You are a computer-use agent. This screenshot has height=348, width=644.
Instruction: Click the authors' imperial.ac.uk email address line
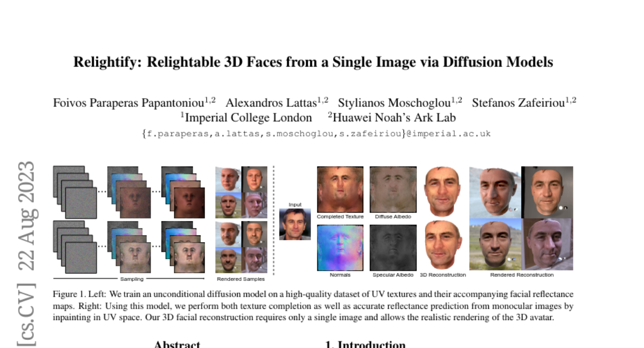click(x=316, y=134)
